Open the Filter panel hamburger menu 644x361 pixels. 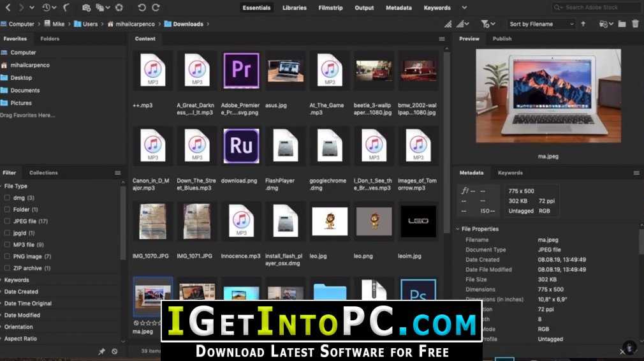(118, 173)
